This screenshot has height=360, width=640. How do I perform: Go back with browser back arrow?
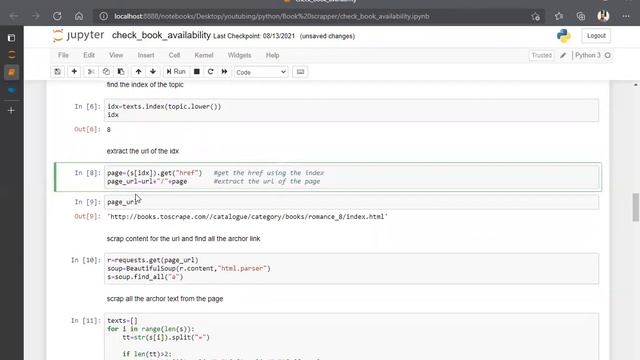point(14,16)
